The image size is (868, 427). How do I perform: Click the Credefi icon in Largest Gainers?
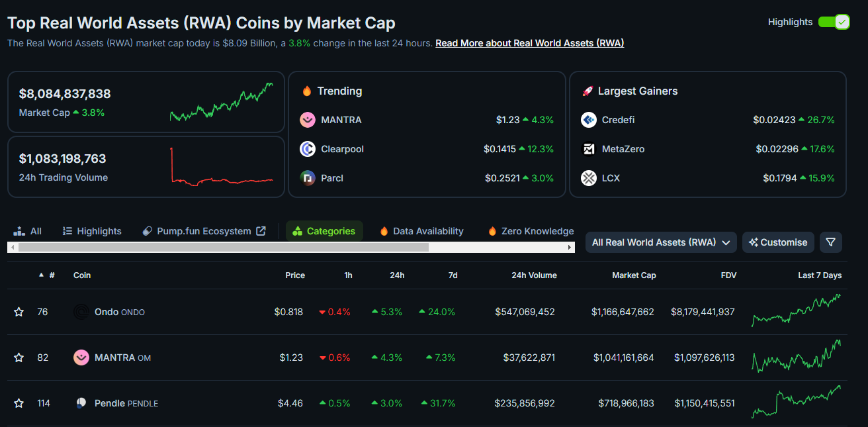(x=589, y=120)
